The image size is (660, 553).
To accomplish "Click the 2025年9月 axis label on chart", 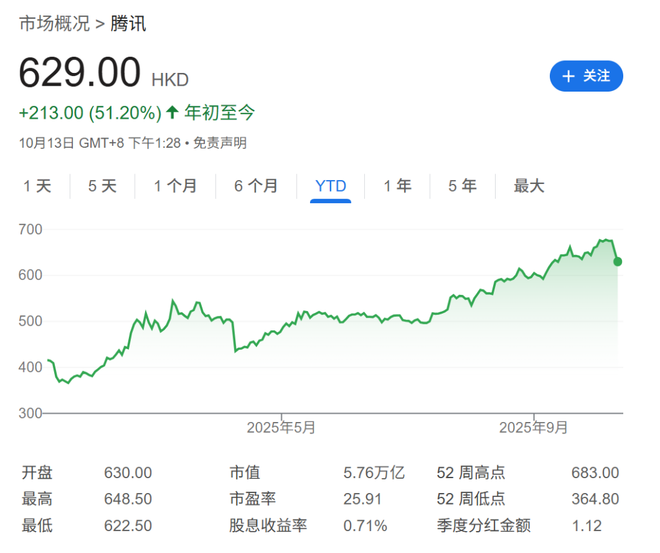I will click(534, 427).
